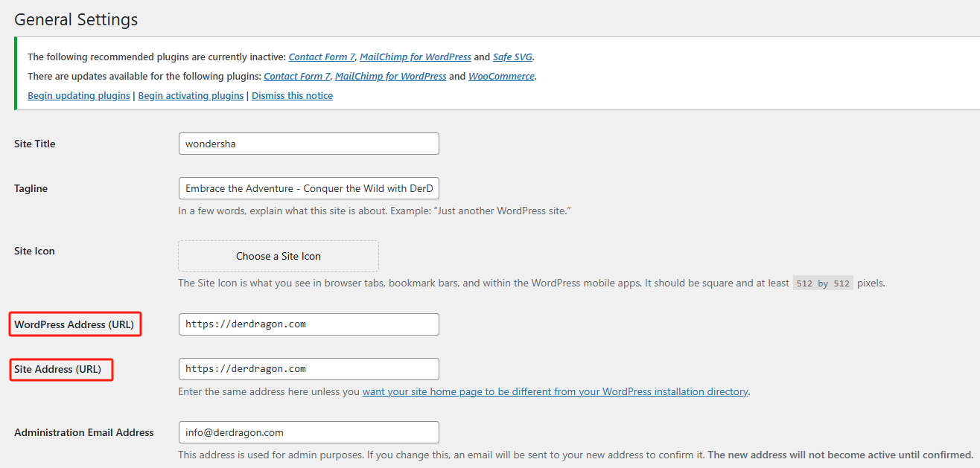Viewport: 980px width, 468px height.
Task: Click the Contact Form 7 update link
Action: click(x=296, y=76)
